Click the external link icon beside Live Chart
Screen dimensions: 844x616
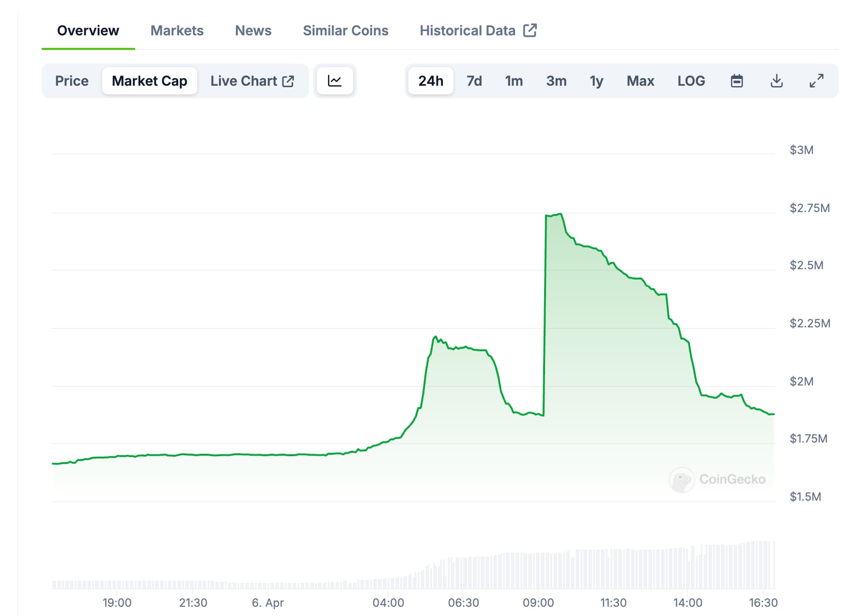288,81
